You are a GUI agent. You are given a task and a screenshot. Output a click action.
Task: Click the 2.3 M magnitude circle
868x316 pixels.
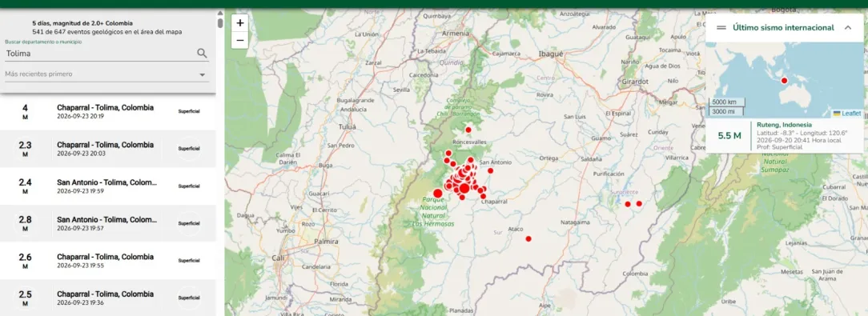click(25, 149)
